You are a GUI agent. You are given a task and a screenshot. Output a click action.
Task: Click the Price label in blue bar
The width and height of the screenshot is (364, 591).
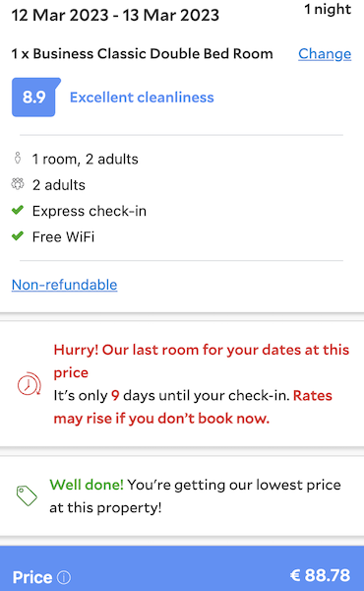(32, 577)
